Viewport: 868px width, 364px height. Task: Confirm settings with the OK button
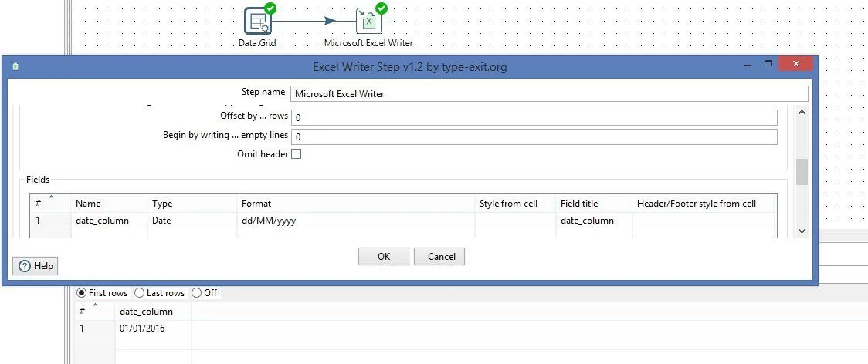pos(384,256)
